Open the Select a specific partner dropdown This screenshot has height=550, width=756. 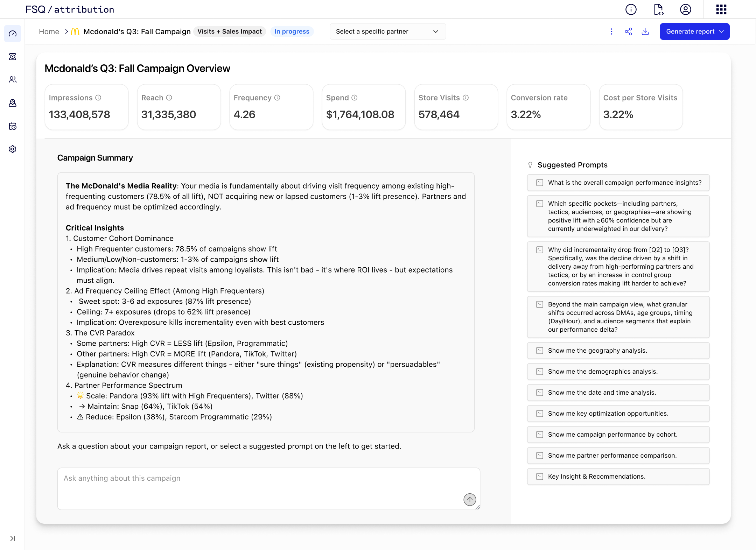(x=387, y=31)
